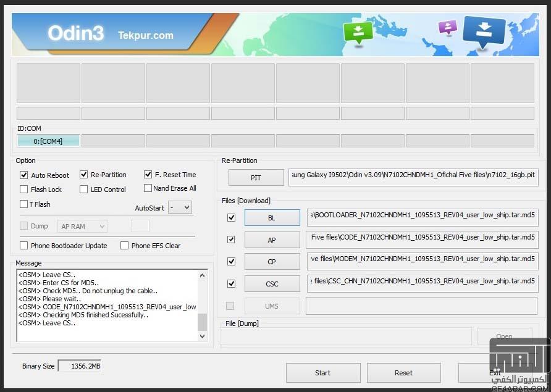Browse for an AP firmware file
551x392 pixels.
coord(272,240)
